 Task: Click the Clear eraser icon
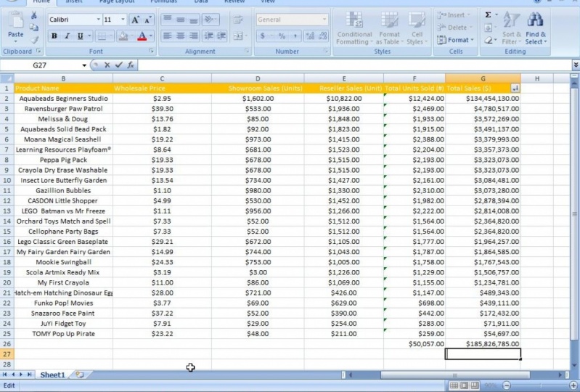coord(488,40)
